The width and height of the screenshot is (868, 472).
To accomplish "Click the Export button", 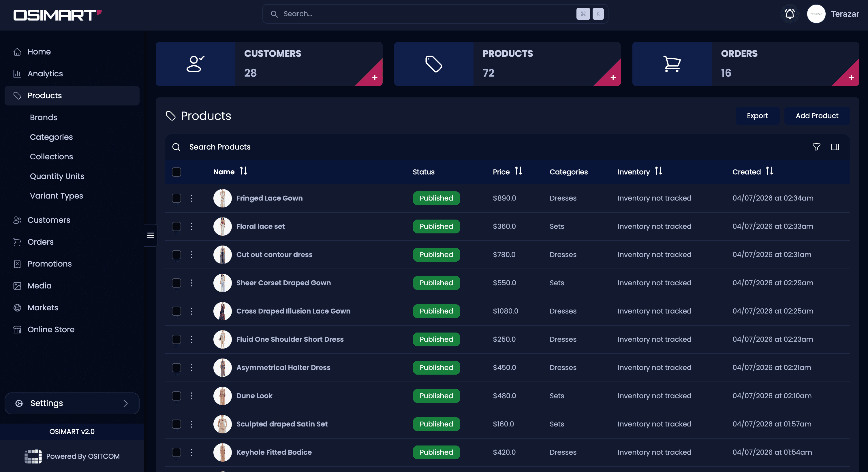I will click(x=757, y=116).
